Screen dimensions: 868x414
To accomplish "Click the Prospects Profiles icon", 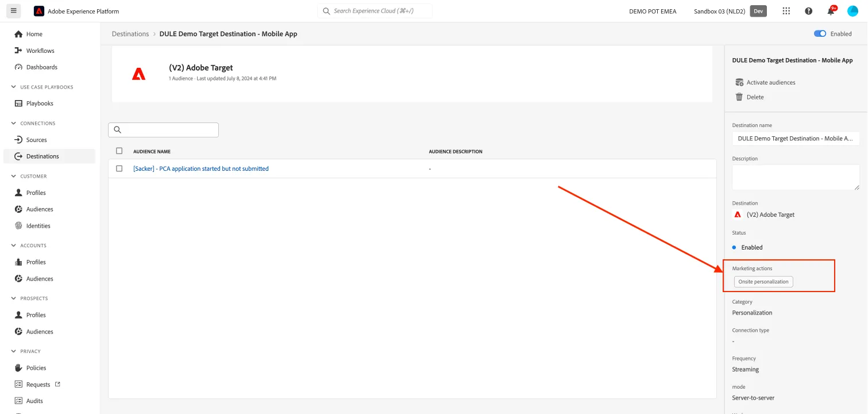I will coord(18,315).
